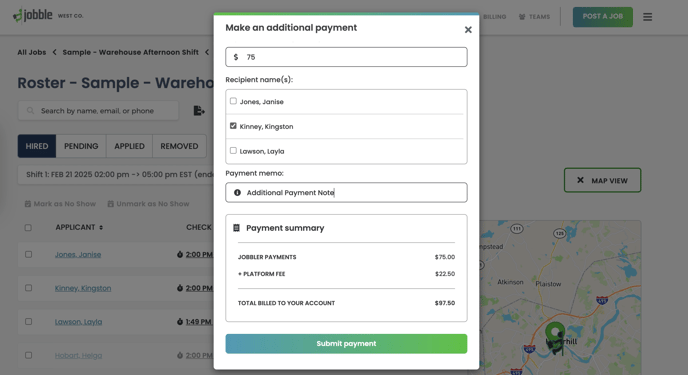Sort by the Applicant column arrows
This screenshot has width=688, height=375.
pos(101,228)
